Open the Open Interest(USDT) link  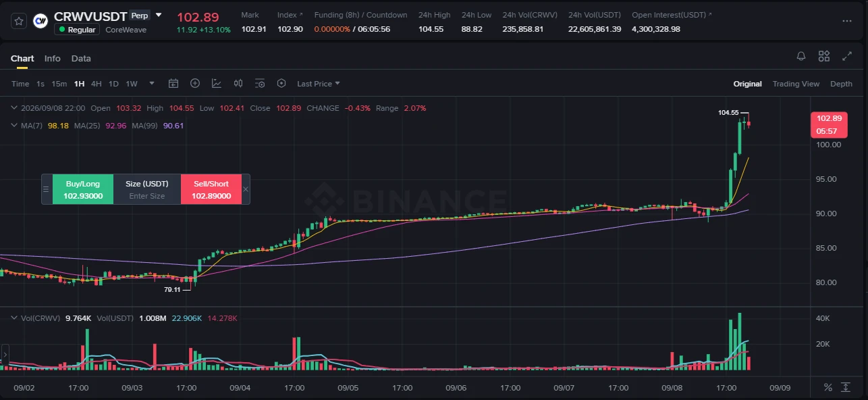pyautogui.click(x=672, y=15)
